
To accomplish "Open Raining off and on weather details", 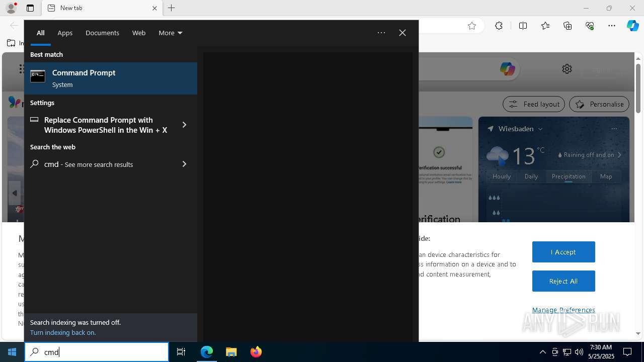I will [590, 155].
